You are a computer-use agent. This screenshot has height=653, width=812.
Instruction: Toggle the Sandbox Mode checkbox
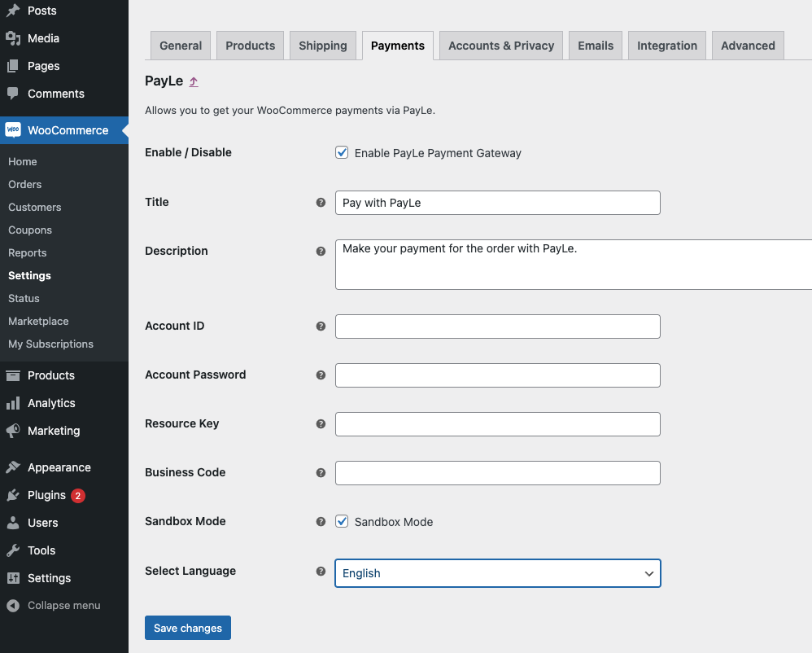(x=342, y=521)
